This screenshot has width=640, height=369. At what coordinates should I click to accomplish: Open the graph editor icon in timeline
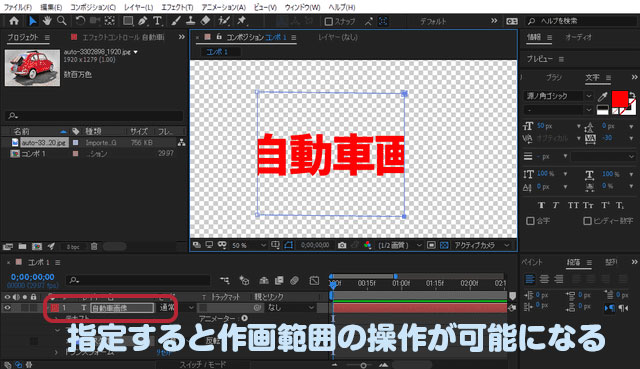[x=314, y=280]
